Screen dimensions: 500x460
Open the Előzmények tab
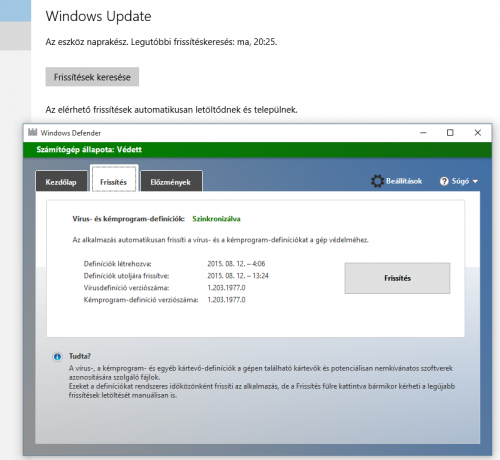click(x=171, y=182)
